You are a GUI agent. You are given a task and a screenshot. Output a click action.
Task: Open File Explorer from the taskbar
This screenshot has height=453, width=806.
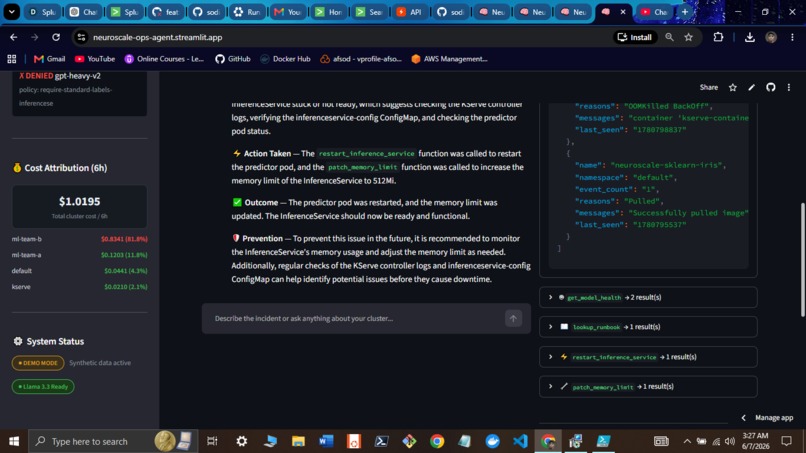click(298, 441)
